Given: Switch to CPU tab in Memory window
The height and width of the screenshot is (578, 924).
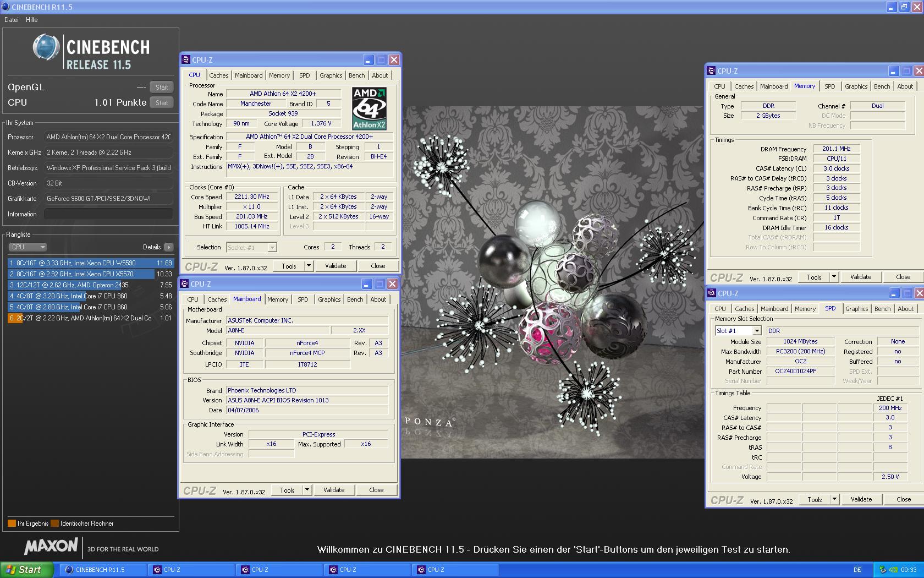Looking at the screenshot, I should point(719,86).
